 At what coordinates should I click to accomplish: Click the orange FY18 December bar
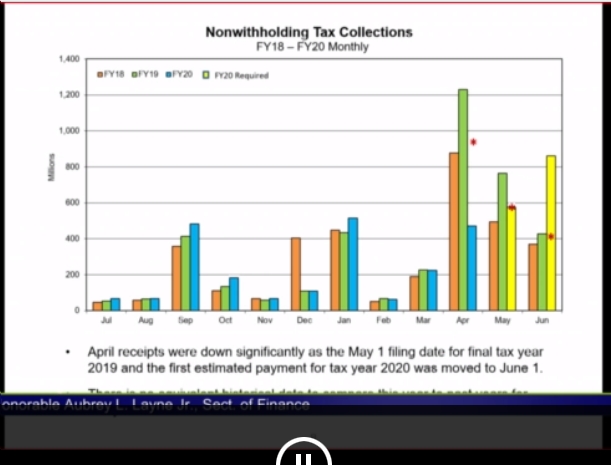pos(296,274)
